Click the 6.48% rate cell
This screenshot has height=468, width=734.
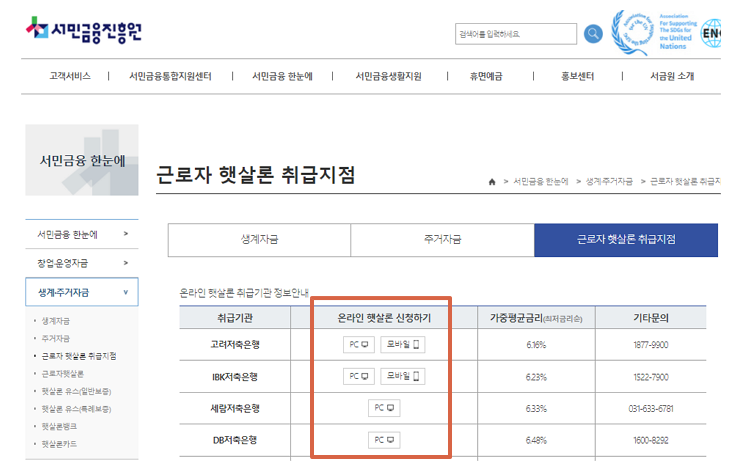tap(536, 440)
